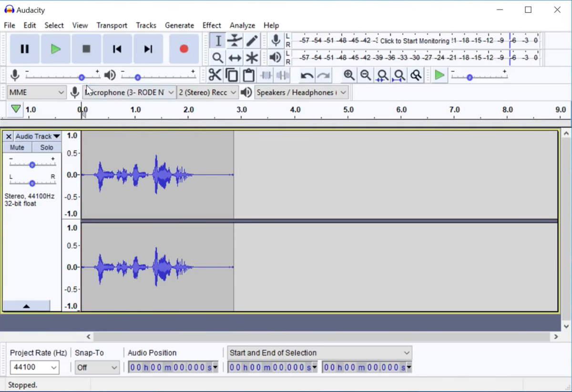This screenshot has width=572, height=392.
Task: Open the Snap-To Off dropdown
Action: click(x=97, y=367)
